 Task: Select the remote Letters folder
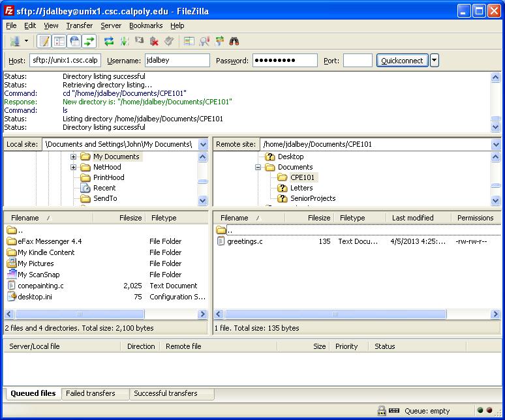tap(301, 188)
